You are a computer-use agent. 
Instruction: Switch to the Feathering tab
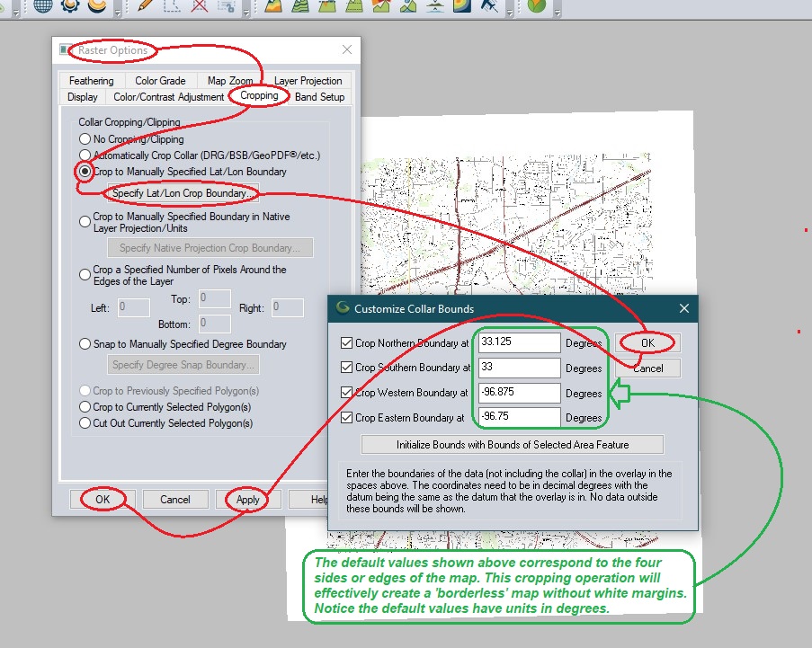click(91, 80)
